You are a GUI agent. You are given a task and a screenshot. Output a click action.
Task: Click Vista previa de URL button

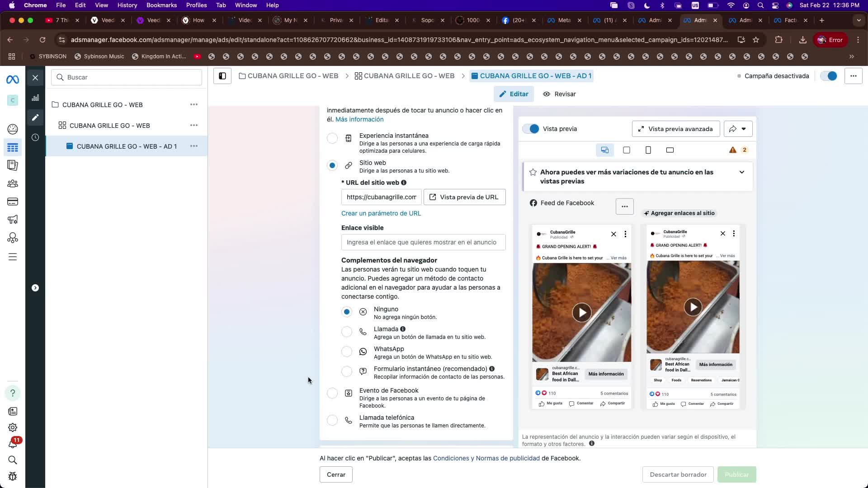click(x=464, y=197)
